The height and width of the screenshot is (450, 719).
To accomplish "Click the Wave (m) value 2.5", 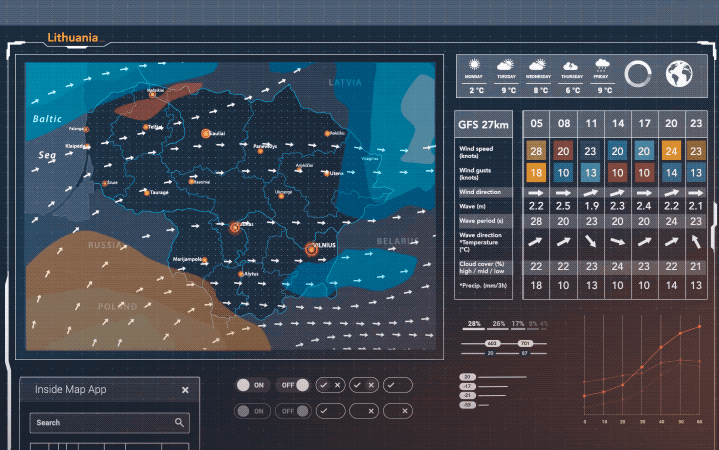I will coord(563,206).
